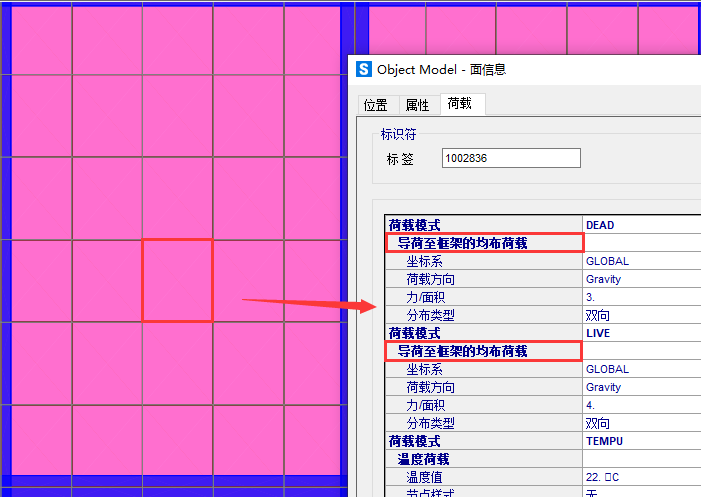The width and height of the screenshot is (701, 497).
Task: Click Gravity direction value under LIVE
Action: tap(640, 387)
